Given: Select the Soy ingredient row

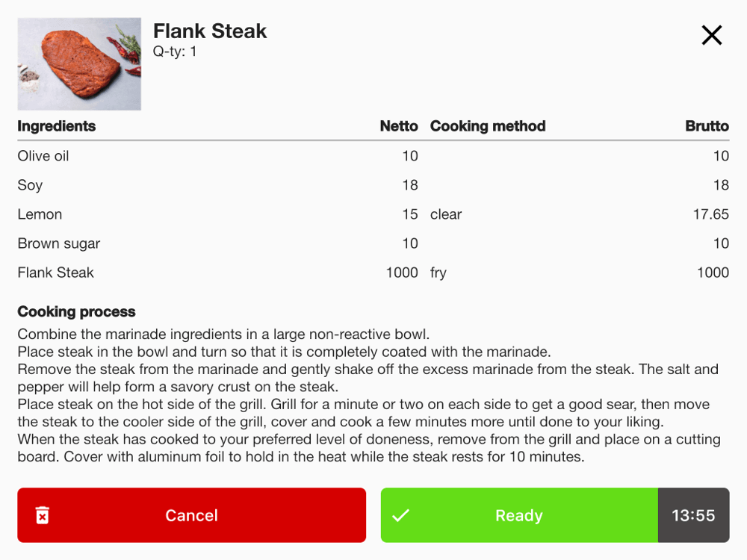Looking at the screenshot, I should pos(30,185).
